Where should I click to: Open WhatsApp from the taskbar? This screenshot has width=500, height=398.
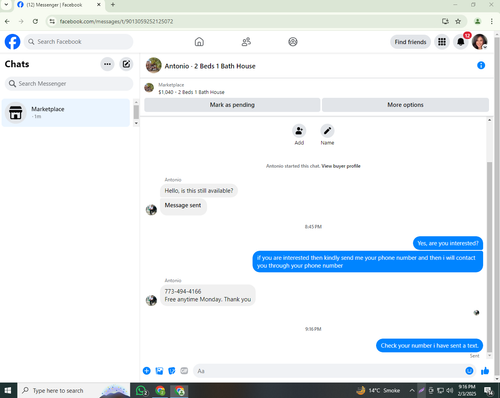coord(141,390)
